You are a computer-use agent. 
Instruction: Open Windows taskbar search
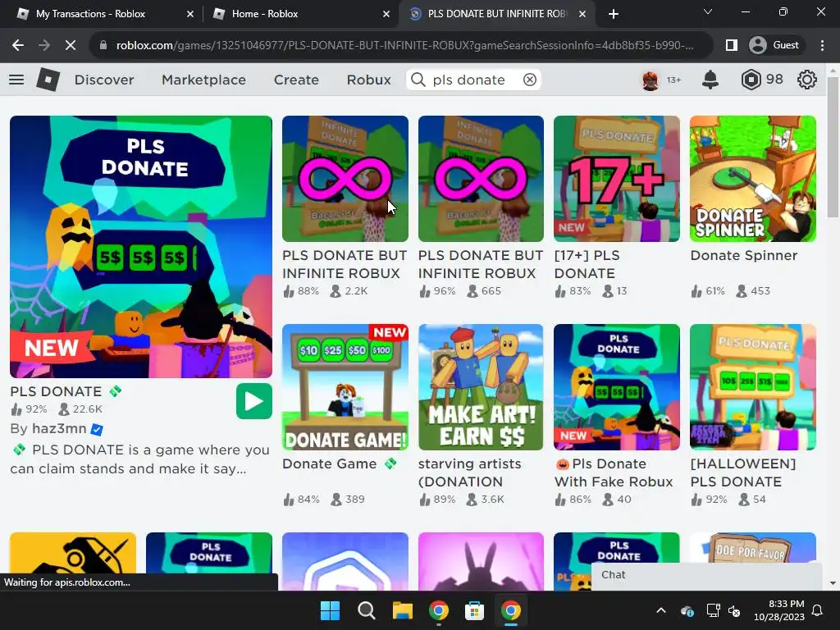[367, 610]
